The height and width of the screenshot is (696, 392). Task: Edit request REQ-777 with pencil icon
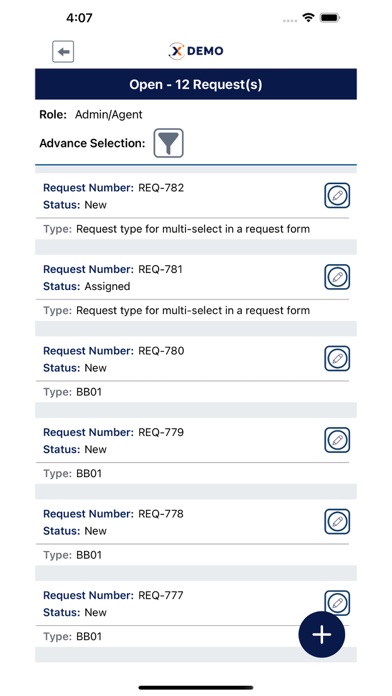pos(337,602)
